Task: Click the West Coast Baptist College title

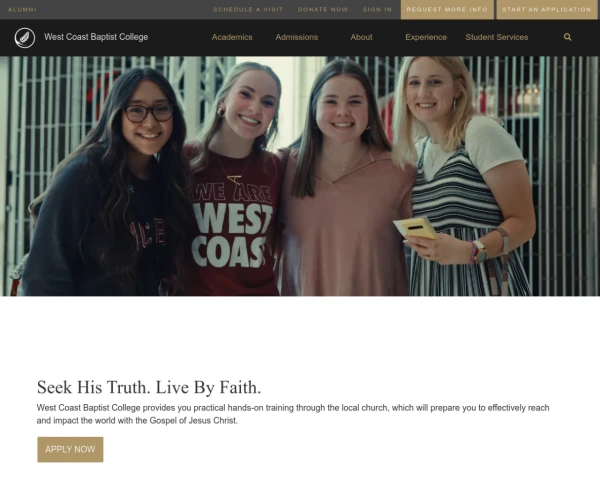Action: [96, 37]
